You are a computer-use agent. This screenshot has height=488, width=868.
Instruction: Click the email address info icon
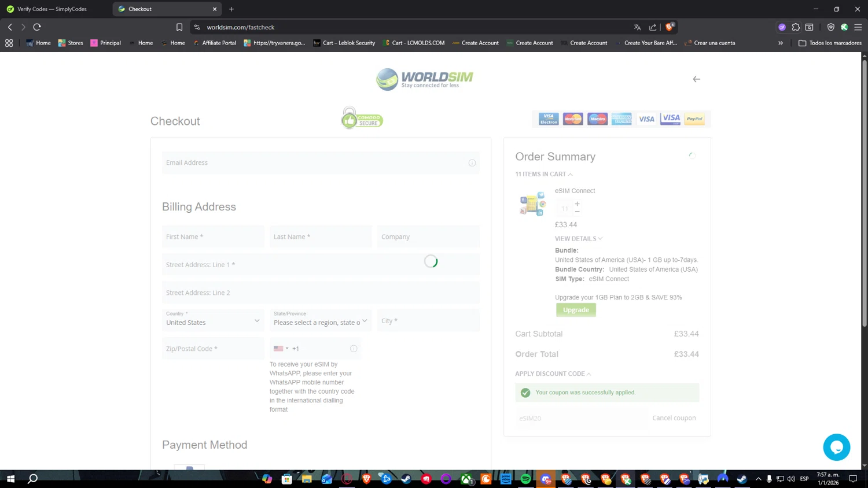pyautogui.click(x=472, y=163)
